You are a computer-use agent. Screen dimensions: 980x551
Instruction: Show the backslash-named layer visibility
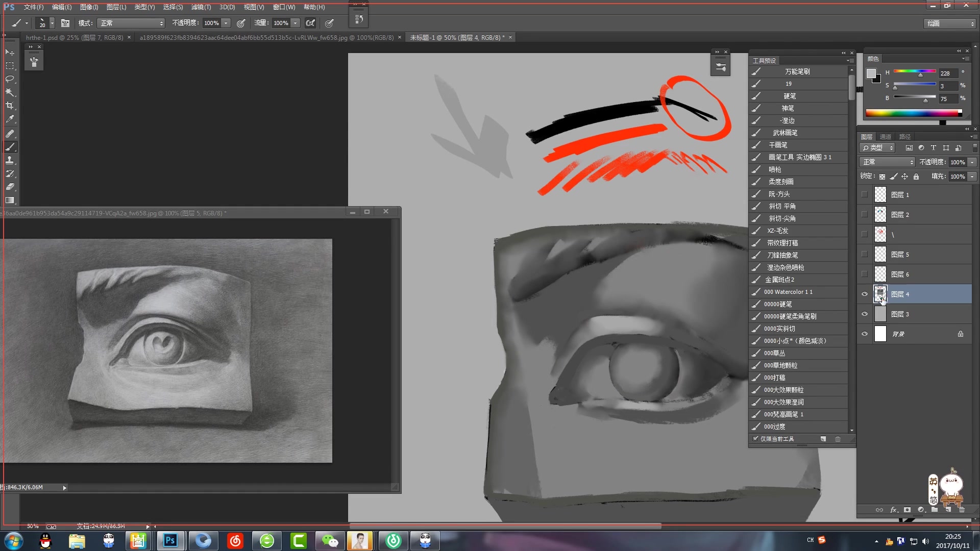click(864, 234)
